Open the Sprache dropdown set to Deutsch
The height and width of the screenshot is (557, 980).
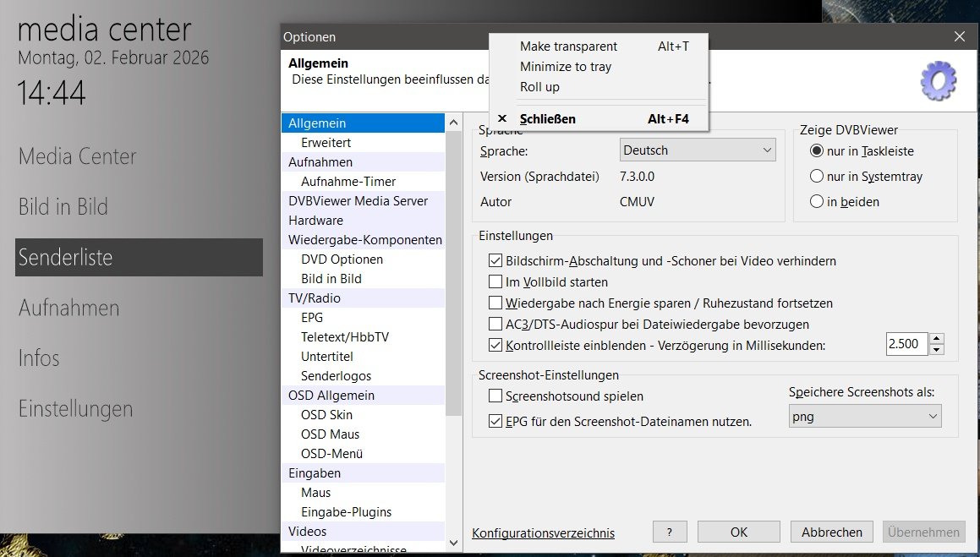point(698,150)
